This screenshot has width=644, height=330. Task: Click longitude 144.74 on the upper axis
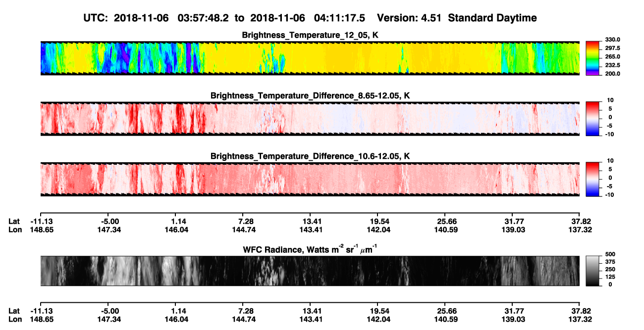tap(244, 230)
